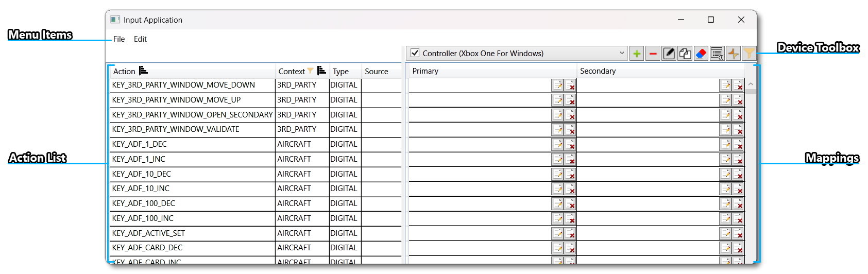Click DIGITAL type of KEY_ADF_10_INC

point(344,189)
